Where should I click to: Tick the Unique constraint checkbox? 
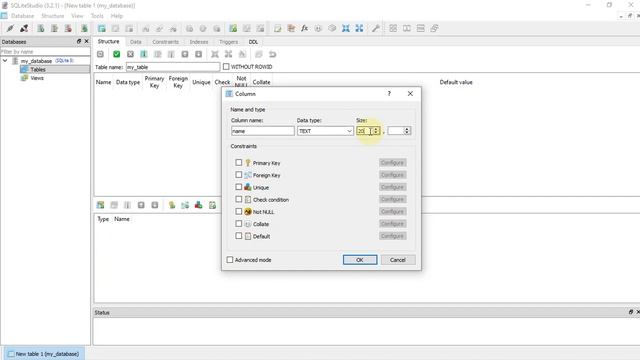(239, 187)
